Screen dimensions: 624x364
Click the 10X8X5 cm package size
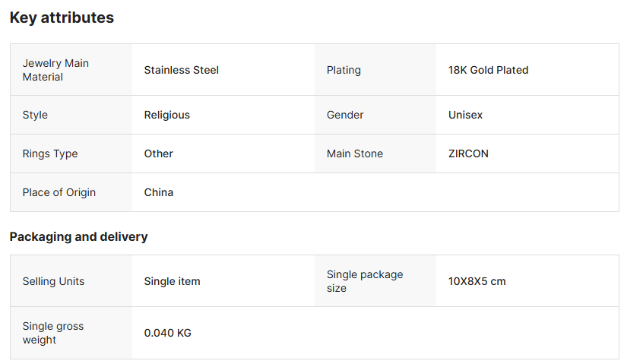pos(477,281)
